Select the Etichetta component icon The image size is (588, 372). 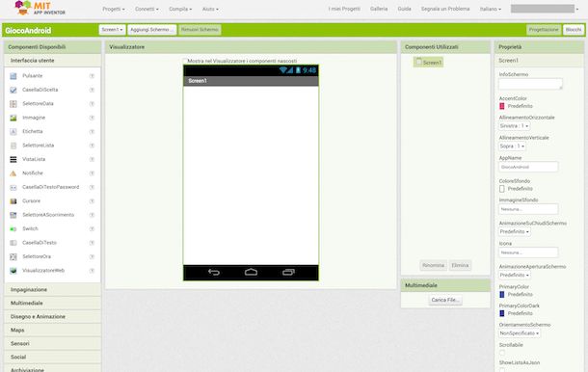13,132
